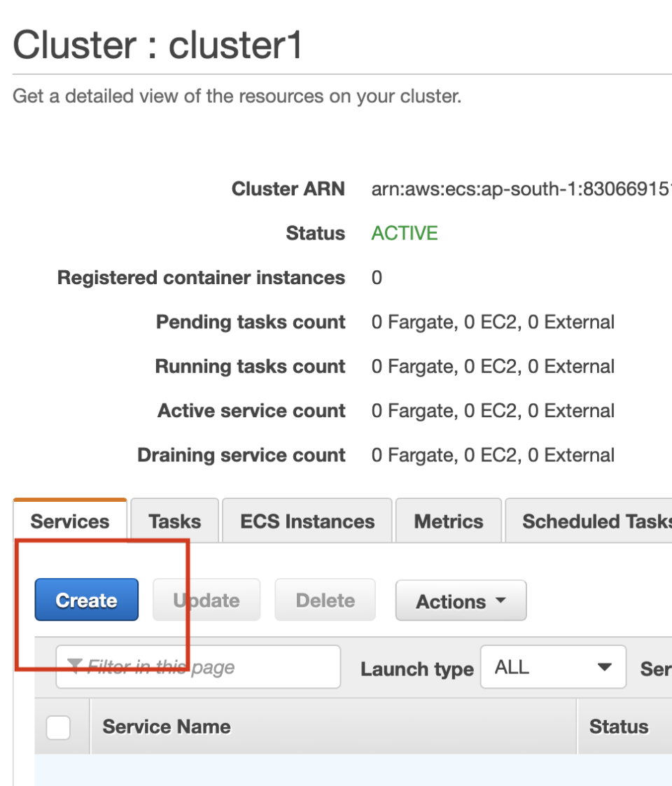The width and height of the screenshot is (672, 786).
Task: Sort by the Status column header
Action: [619, 727]
